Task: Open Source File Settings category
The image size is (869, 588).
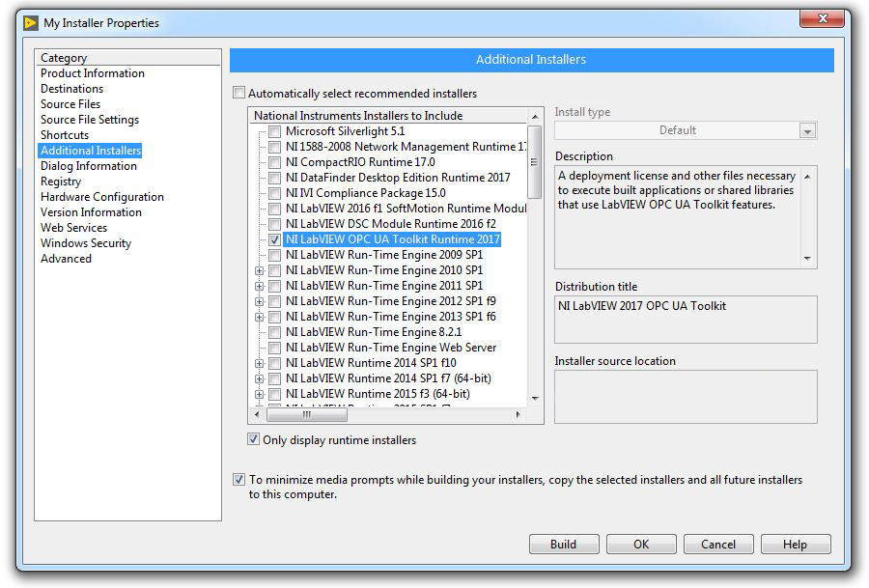Action: [x=90, y=120]
